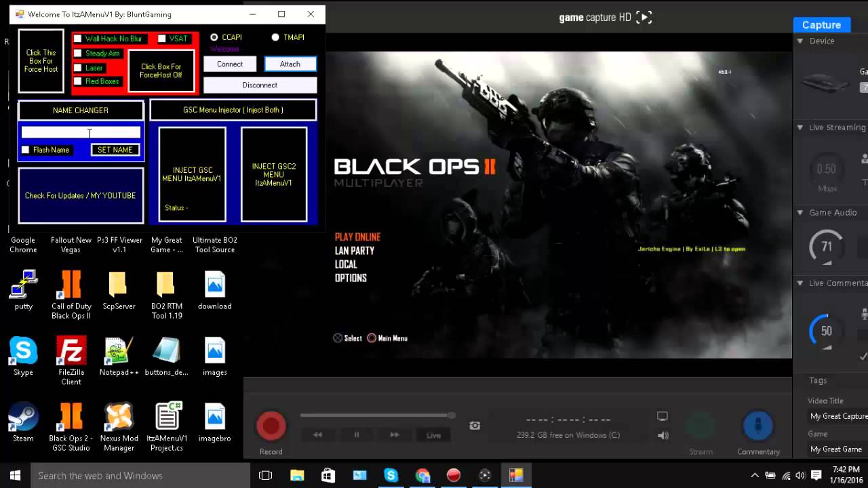
Task: Click the SET NAME button
Action: pos(115,150)
